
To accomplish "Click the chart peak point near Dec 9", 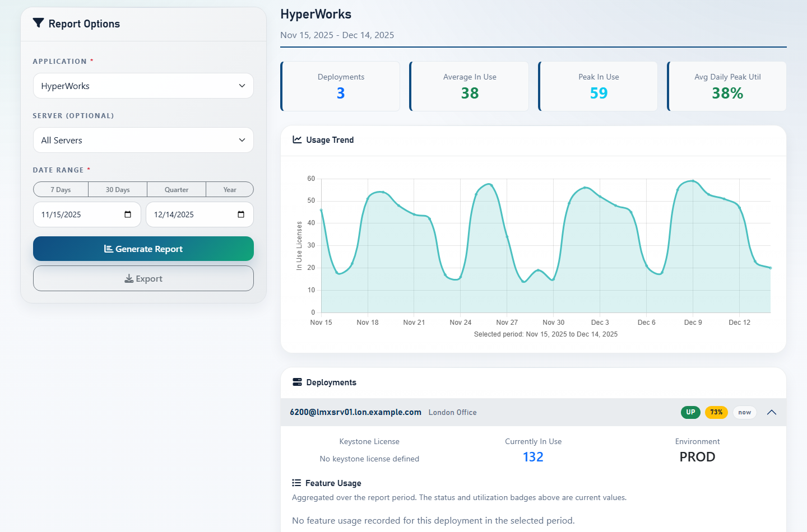I will point(693,181).
